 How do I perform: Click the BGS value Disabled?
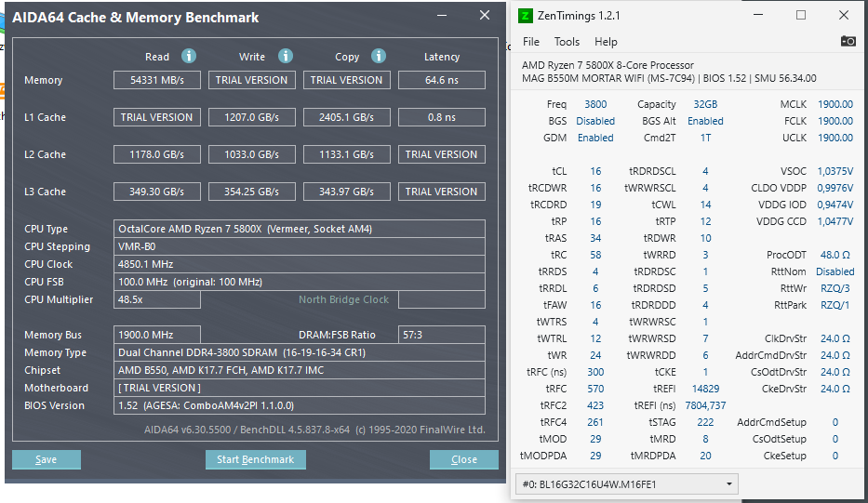(x=595, y=121)
